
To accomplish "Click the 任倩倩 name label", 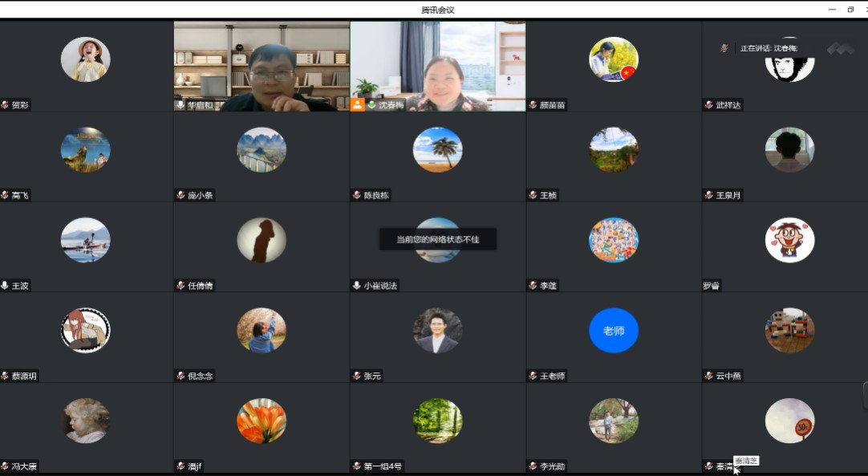I will (x=201, y=286).
